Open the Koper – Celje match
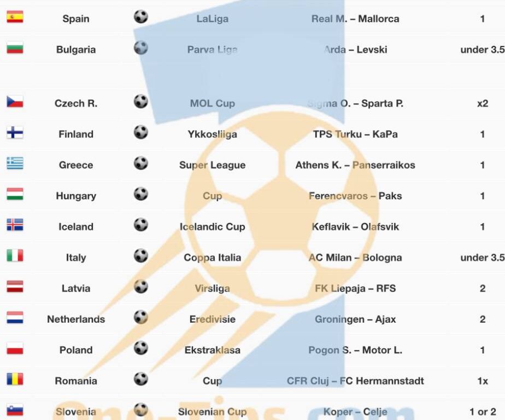The height and width of the screenshot is (420, 505). tap(355, 412)
